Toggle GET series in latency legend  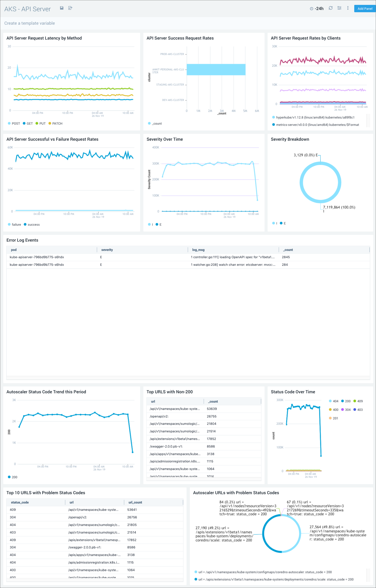coord(28,123)
